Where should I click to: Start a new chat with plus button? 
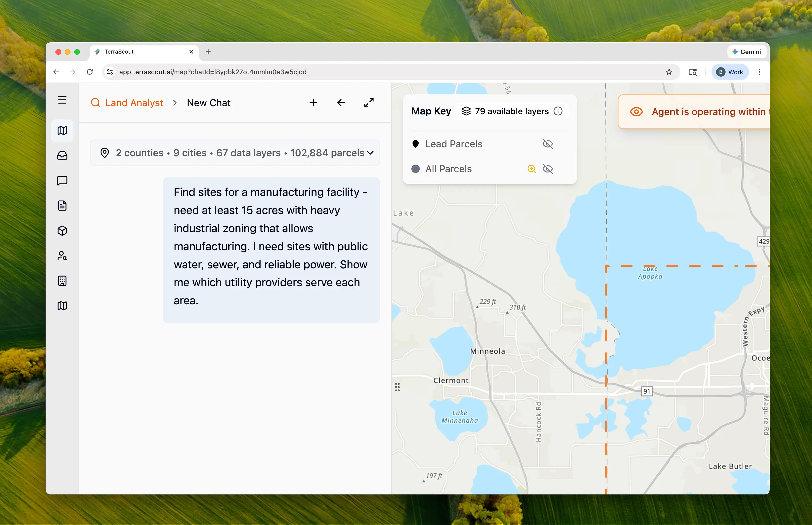tap(313, 103)
